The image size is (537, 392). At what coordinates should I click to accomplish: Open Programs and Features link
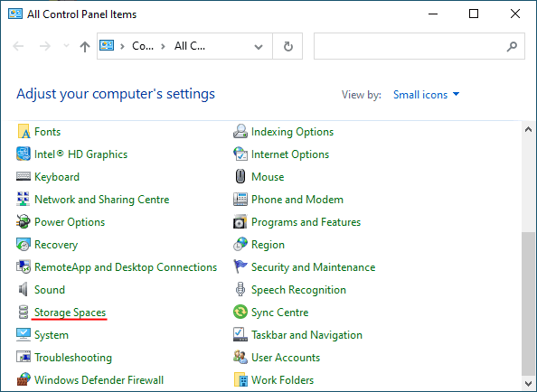pyautogui.click(x=306, y=222)
